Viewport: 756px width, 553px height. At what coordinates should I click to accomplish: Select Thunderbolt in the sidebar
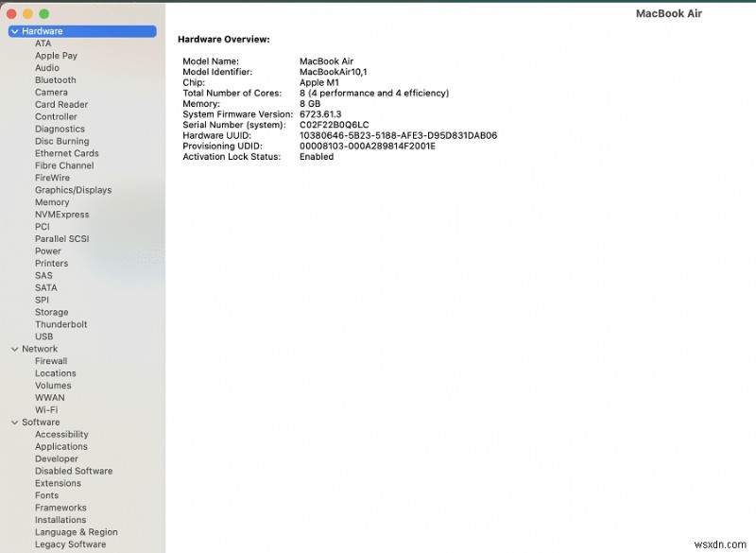(x=60, y=324)
